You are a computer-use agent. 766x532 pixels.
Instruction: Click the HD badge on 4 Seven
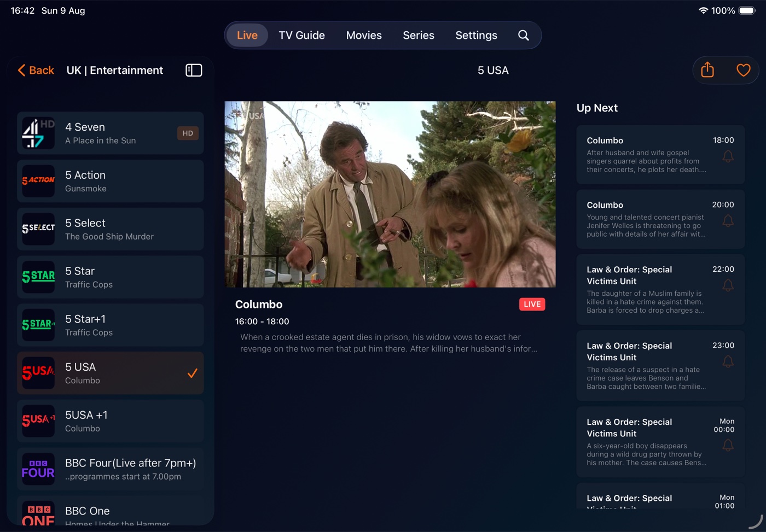[x=188, y=133]
